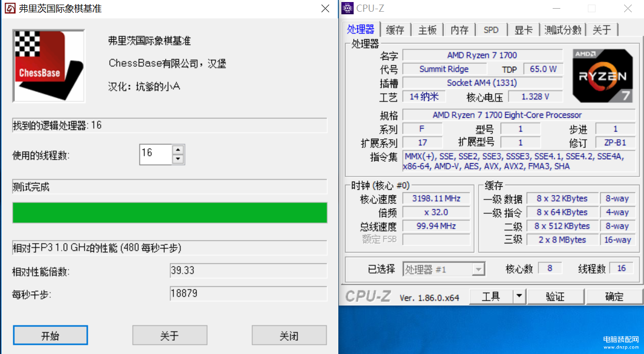Click the TDP value 65.0 W

pyautogui.click(x=543, y=69)
